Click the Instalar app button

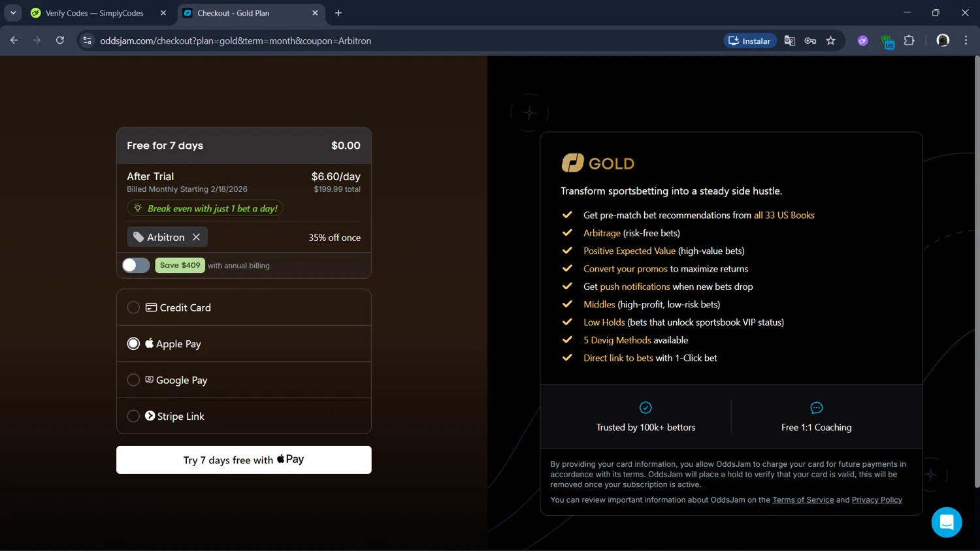pos(750,40)
